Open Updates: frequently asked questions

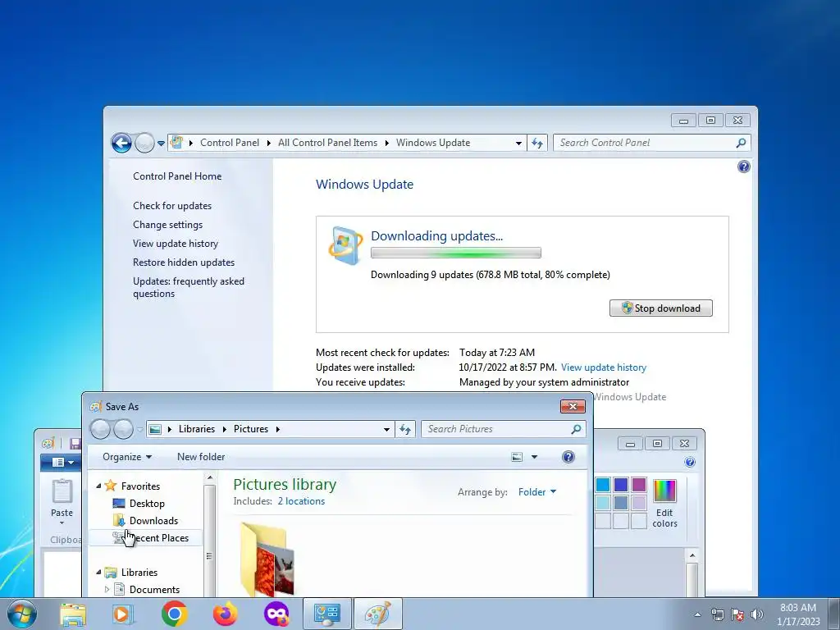pyautogui.click(x=189, y=287)
